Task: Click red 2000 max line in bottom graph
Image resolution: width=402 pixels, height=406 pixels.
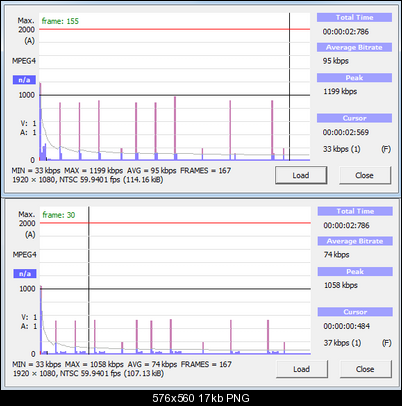Action: point(175,223)
